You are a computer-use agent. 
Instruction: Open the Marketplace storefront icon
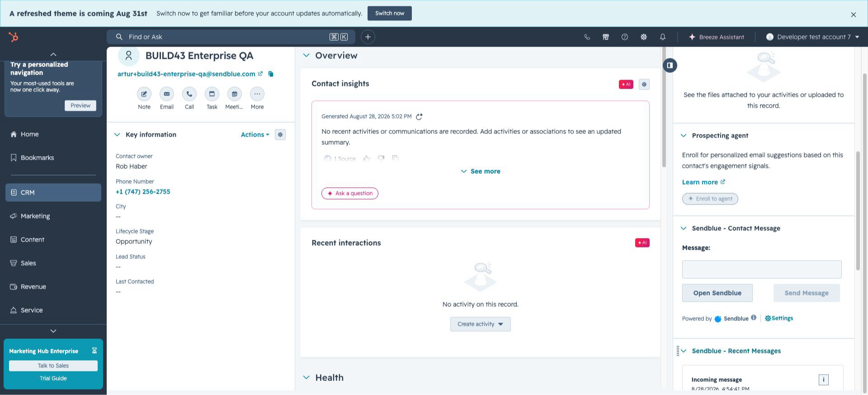coord(606,37)
